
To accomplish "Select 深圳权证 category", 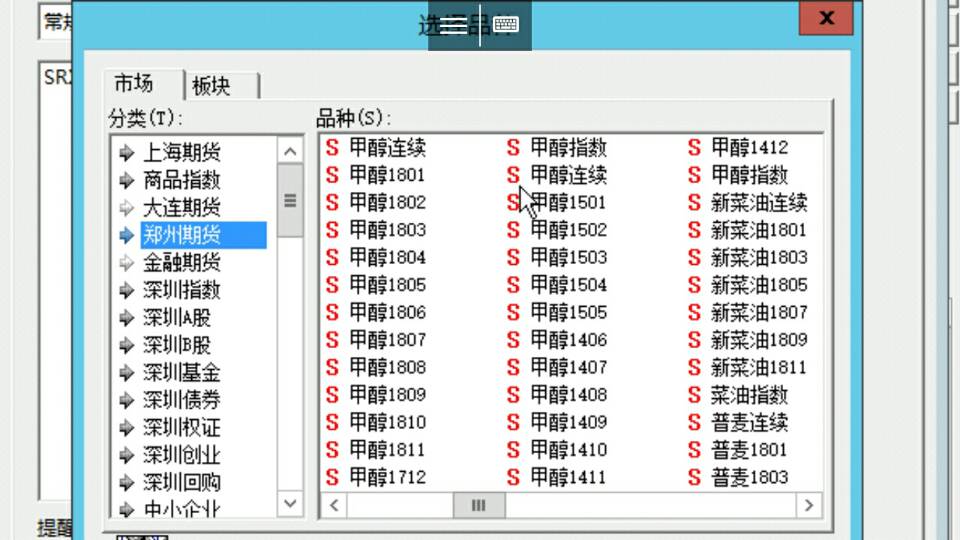I will click(x=181, y=427).
